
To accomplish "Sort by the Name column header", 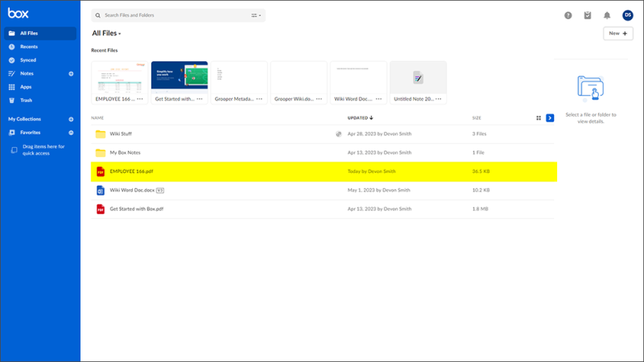I will (97, 118).
